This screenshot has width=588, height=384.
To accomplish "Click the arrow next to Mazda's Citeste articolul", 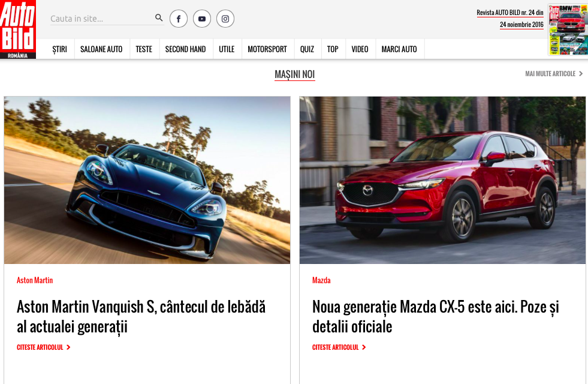I will pos(364,347).
